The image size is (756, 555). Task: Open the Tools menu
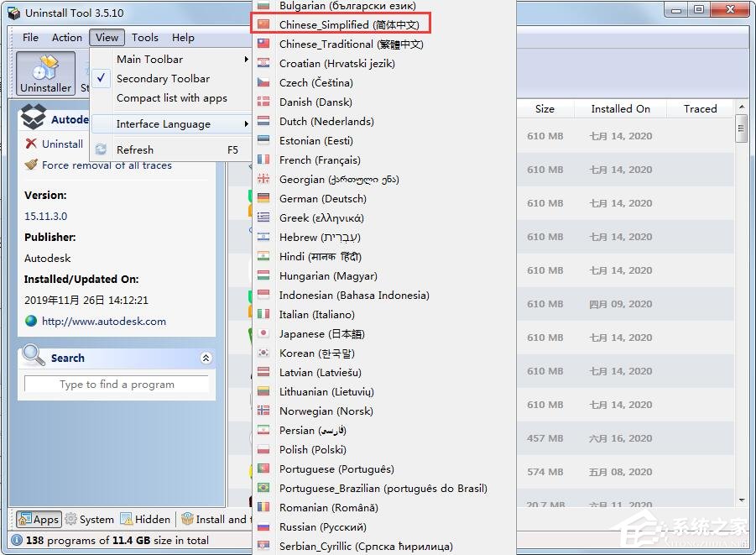point(144,37)
